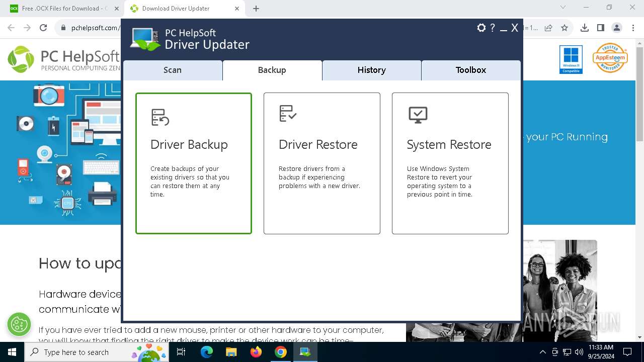Open network settings in system tray
Viewport: 644px width, 362px height.
[567, 352]
